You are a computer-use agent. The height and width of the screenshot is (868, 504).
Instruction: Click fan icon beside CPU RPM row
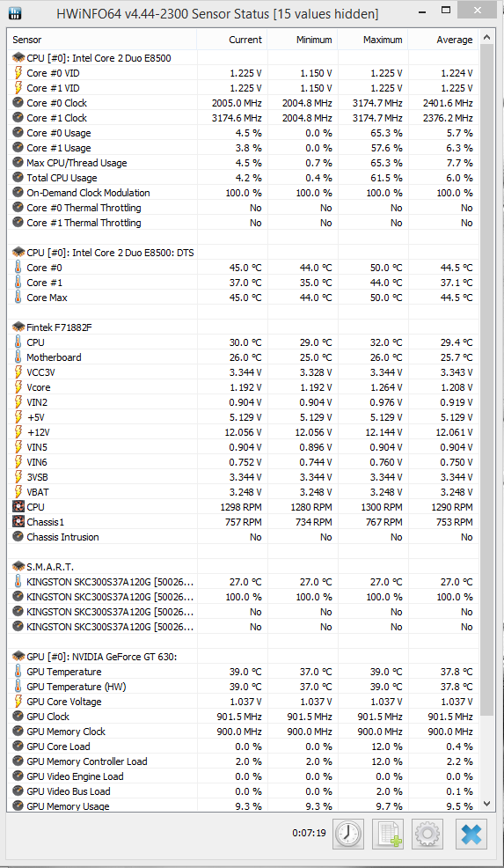pyautogui.click(x=18, y=506)
